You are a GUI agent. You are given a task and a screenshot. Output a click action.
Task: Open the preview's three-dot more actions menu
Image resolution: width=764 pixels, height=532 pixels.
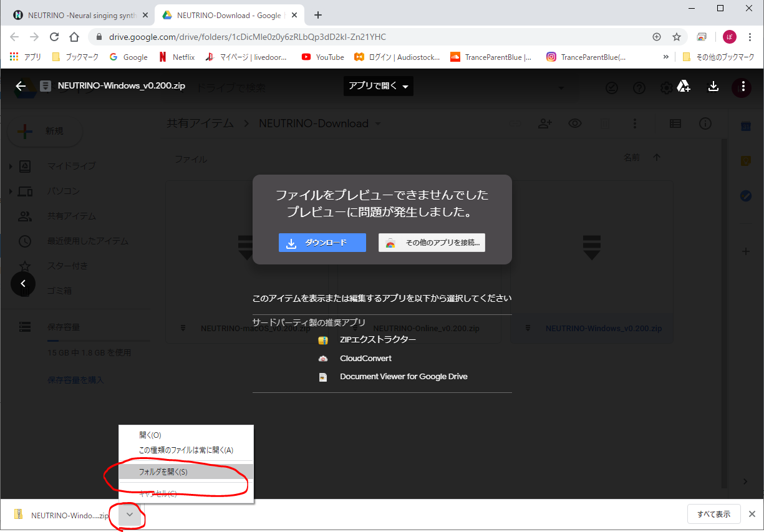click(x=742, y=87)
